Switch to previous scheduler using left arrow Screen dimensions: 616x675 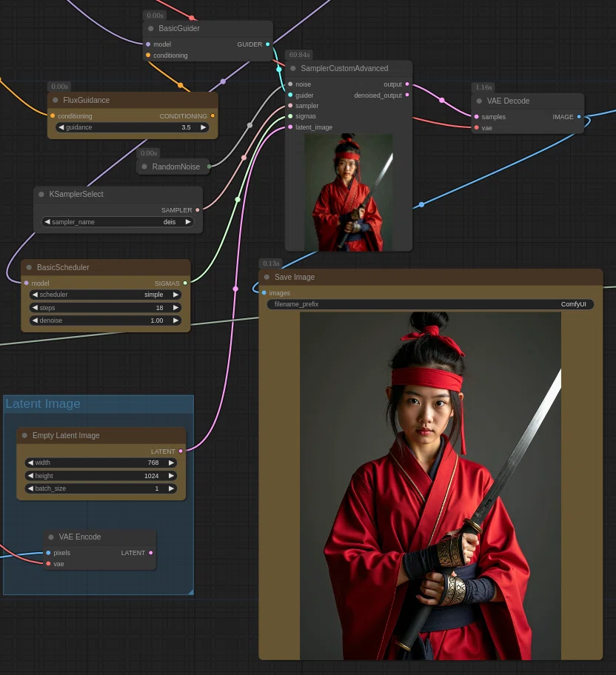(35, 295)
